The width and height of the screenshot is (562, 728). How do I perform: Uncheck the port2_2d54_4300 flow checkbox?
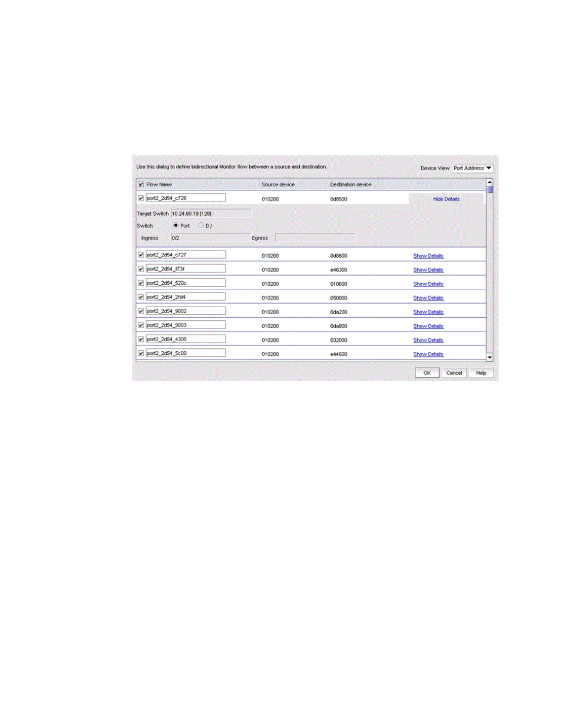[141, 340]
